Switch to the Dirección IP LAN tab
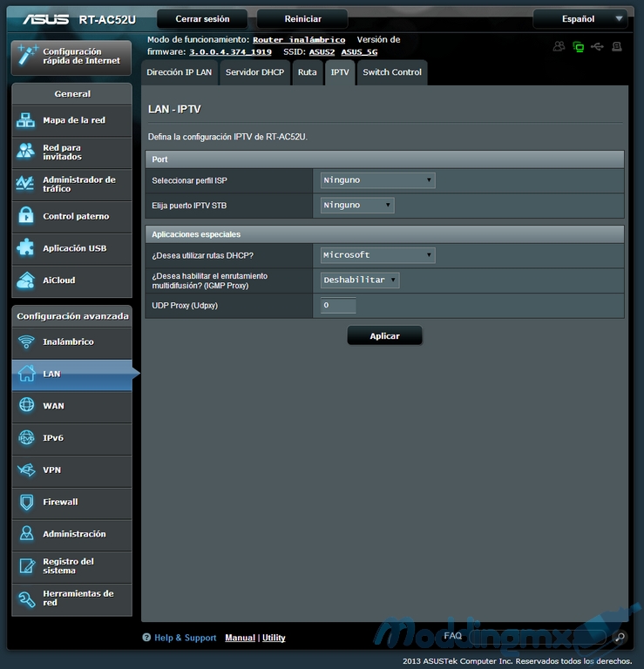This screenshot has height=669, width=644. point(180,72)
